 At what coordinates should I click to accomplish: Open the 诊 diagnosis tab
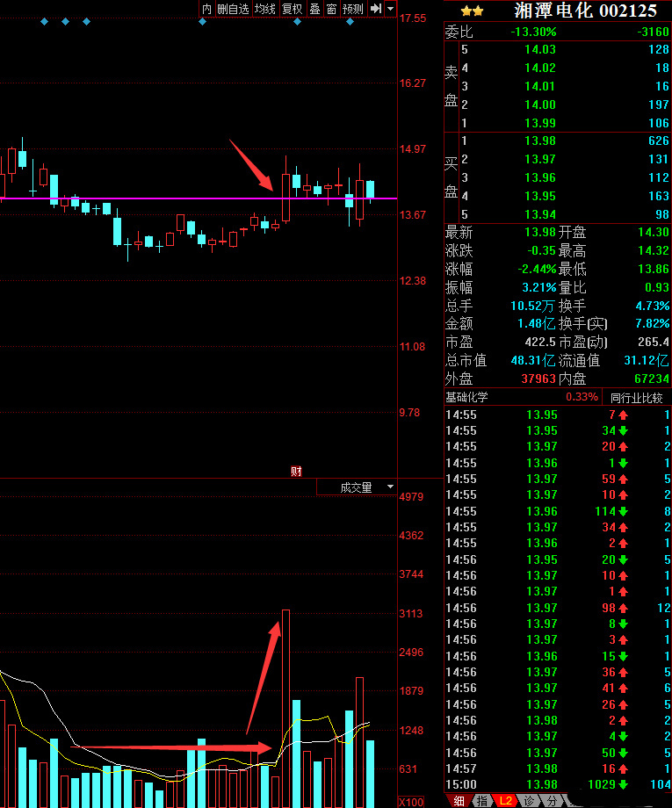[530, 800]
